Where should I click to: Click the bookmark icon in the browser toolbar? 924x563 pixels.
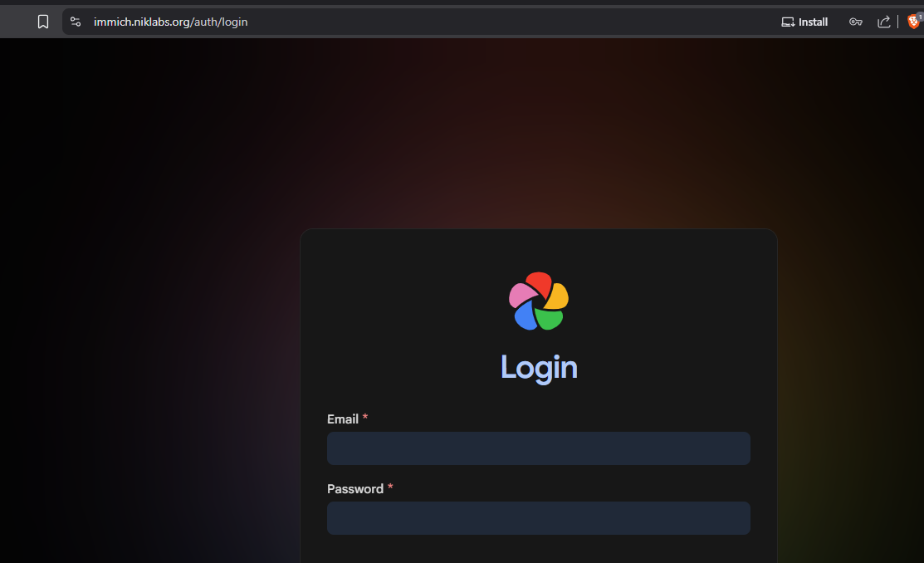[x=43, y=22]
